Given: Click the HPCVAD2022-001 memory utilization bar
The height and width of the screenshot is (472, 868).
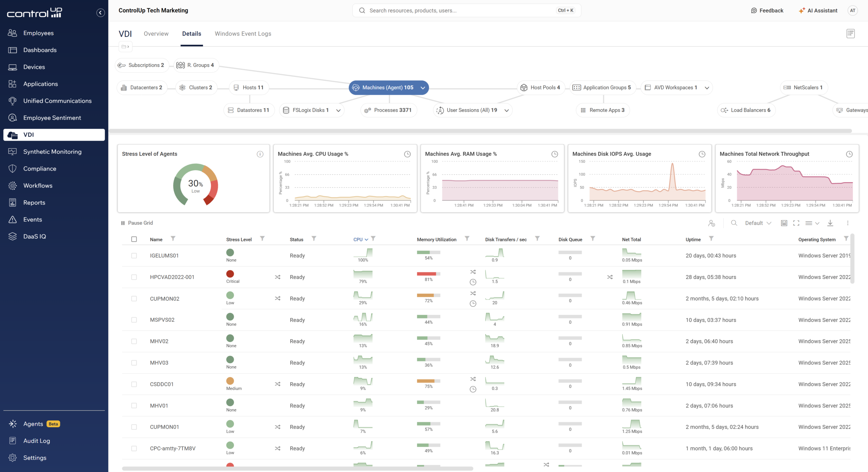Looking at the screenshot, I should pyautogui.click(x=429, y=274).
